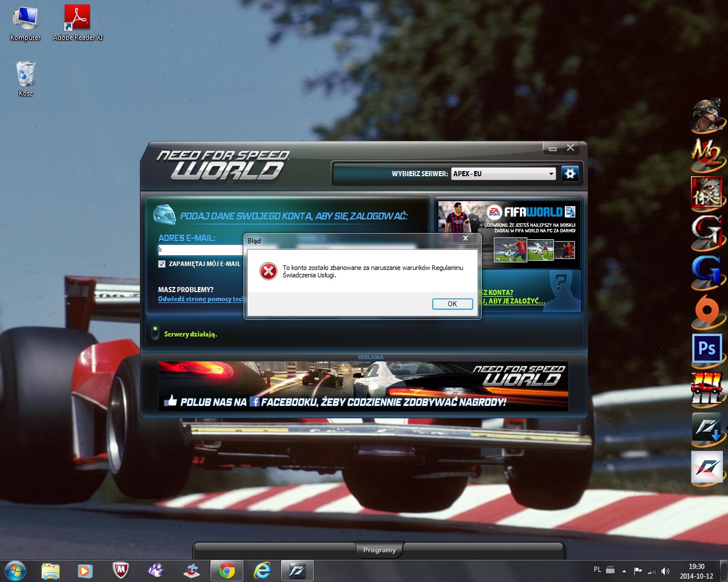Follow the create account link

tap(514, 297)
